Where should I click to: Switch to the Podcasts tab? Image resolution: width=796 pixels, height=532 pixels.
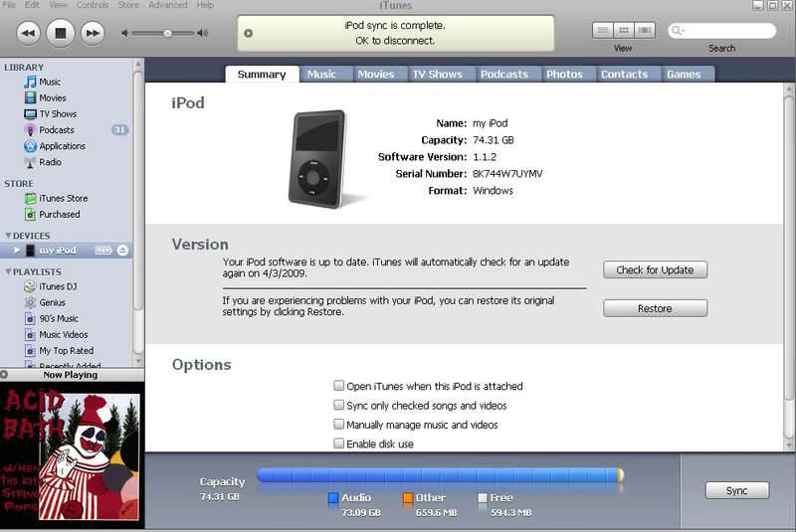click(x=504, y=74)
